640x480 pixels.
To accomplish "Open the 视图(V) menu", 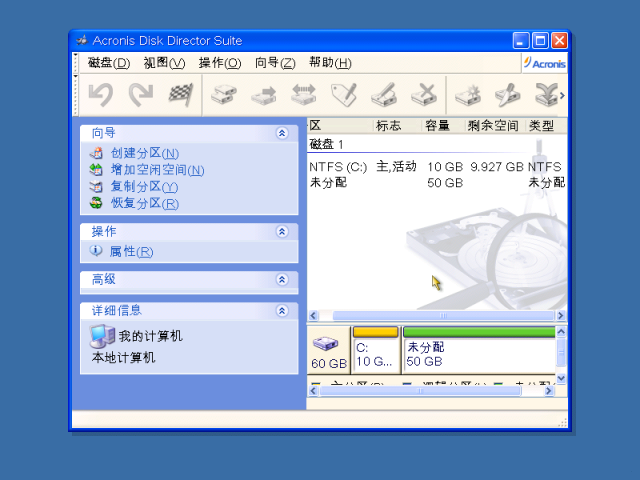I will pos(164,63).
